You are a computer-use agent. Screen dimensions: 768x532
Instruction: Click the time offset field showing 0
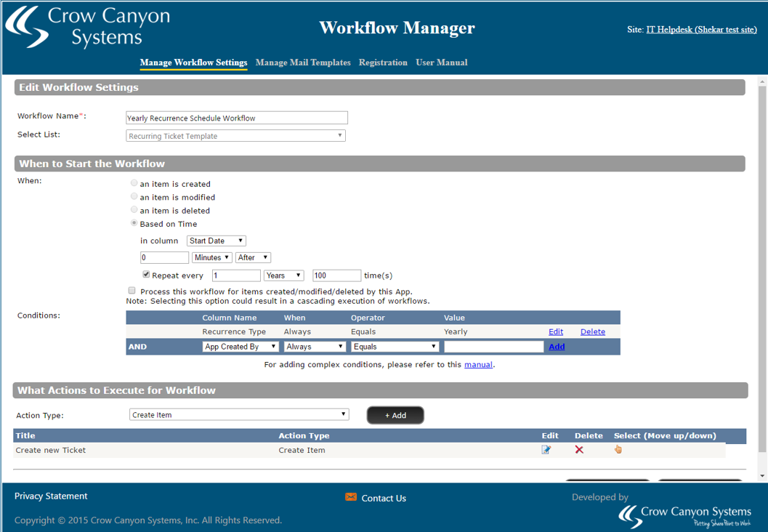coord(164,257)
